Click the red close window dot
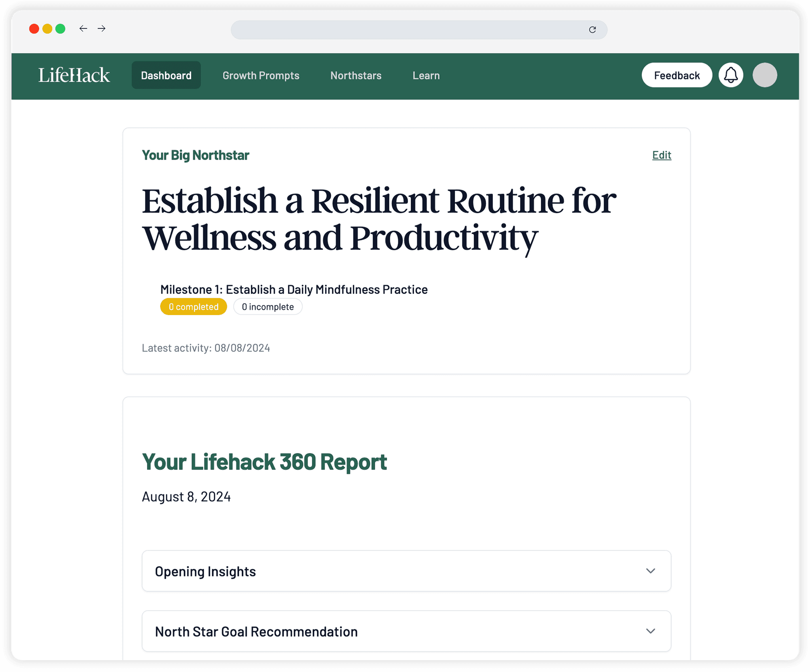810x672 pixels. pyautogui.click(x=34, y=29)
